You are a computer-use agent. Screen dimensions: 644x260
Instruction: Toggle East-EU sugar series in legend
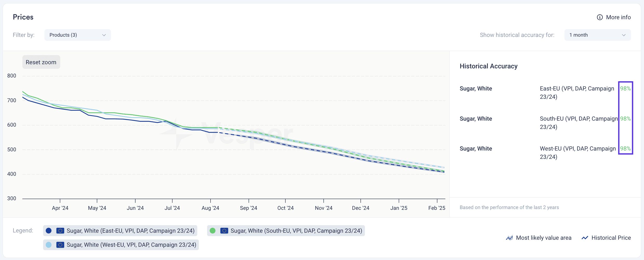point(120,231)
